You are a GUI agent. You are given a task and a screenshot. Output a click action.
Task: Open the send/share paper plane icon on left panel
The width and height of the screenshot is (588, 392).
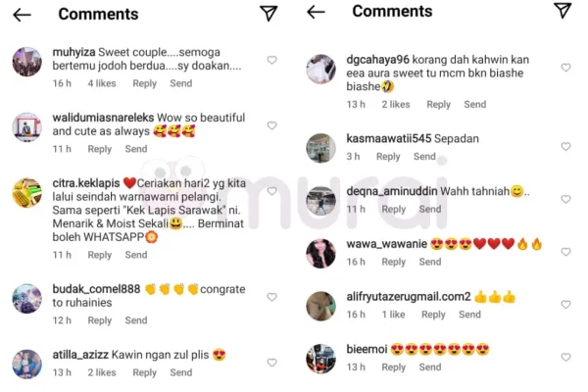coord(269,14)
